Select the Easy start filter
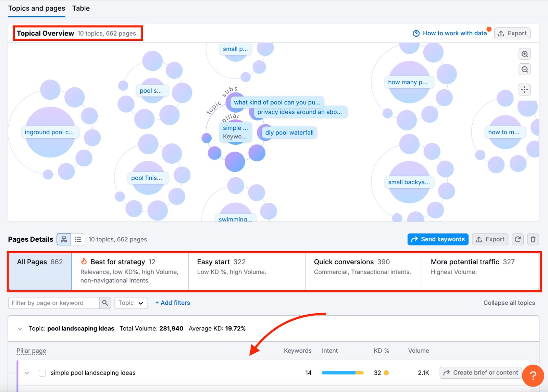Viewport: 548px width, 392px height. pos(247,271)
